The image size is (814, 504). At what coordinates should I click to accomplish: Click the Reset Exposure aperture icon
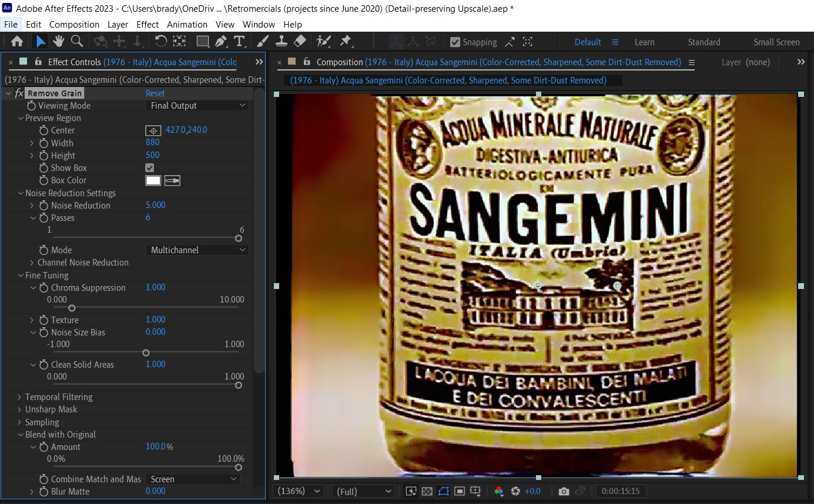click(x=516, y=491)
